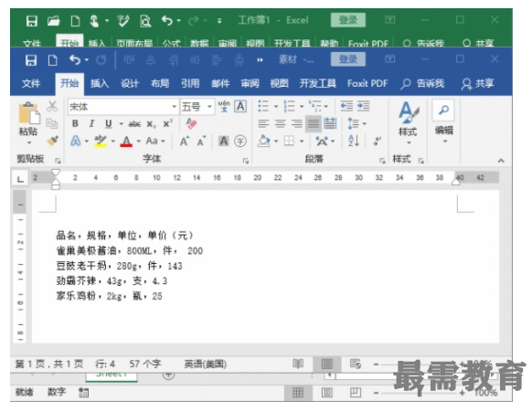Shrink font size button
This screenshot has width=532, height=412.
tap(201, 141)
